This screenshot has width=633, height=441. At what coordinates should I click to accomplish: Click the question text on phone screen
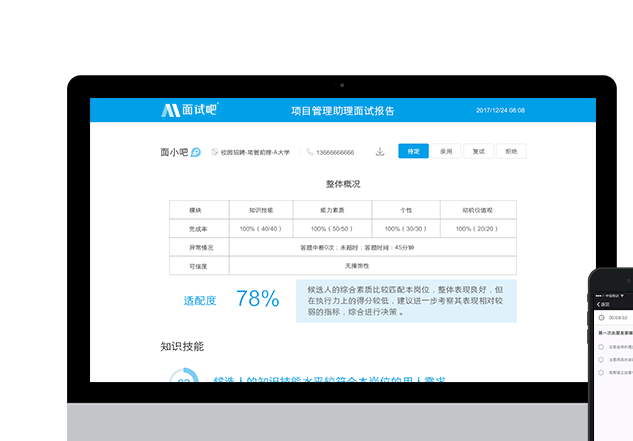coord(616,333)
